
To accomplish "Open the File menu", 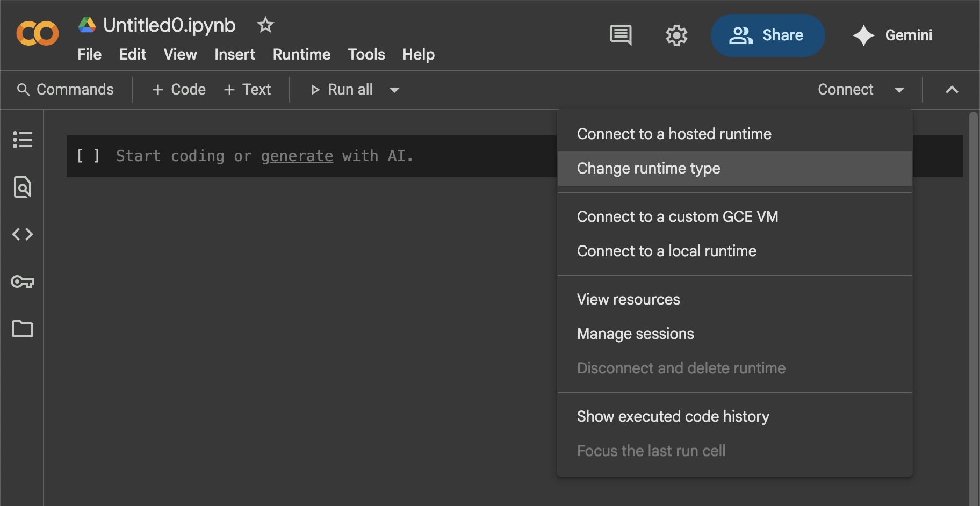I will coord(89,54).
